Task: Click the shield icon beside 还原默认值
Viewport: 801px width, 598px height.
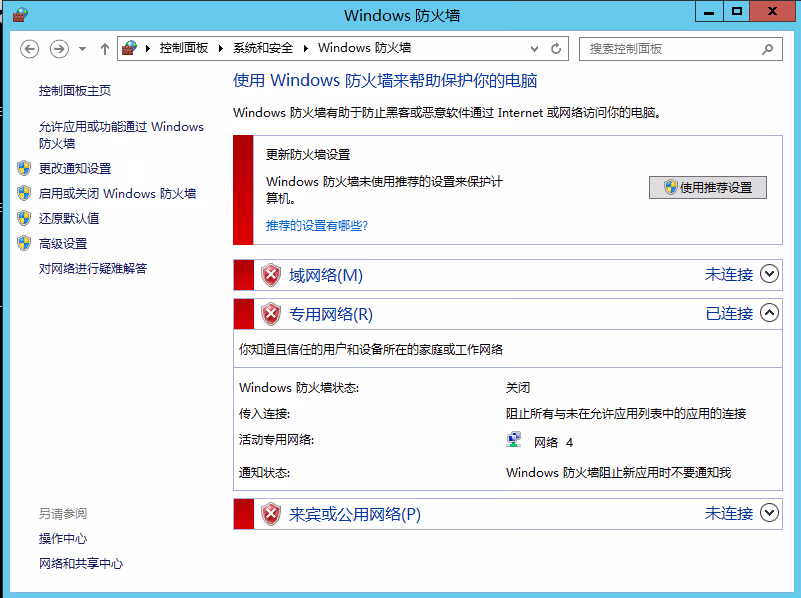Action: click(24, 218)
